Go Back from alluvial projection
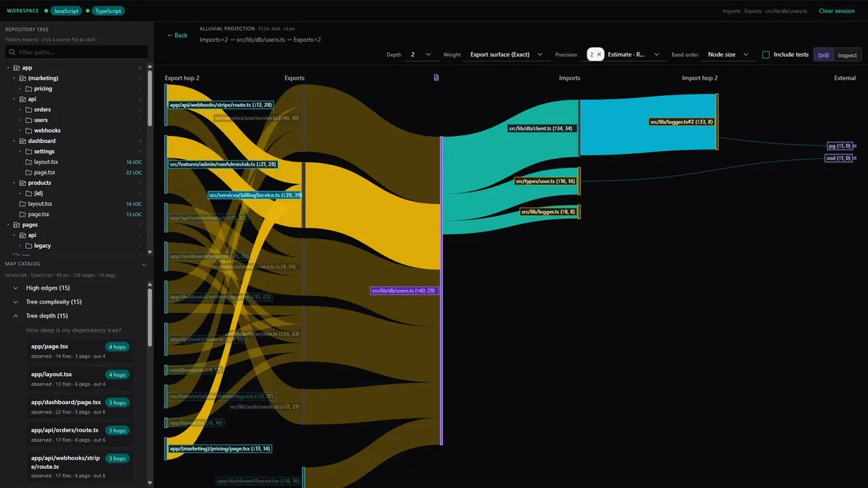The image size is (868, 488). point(177,35)
